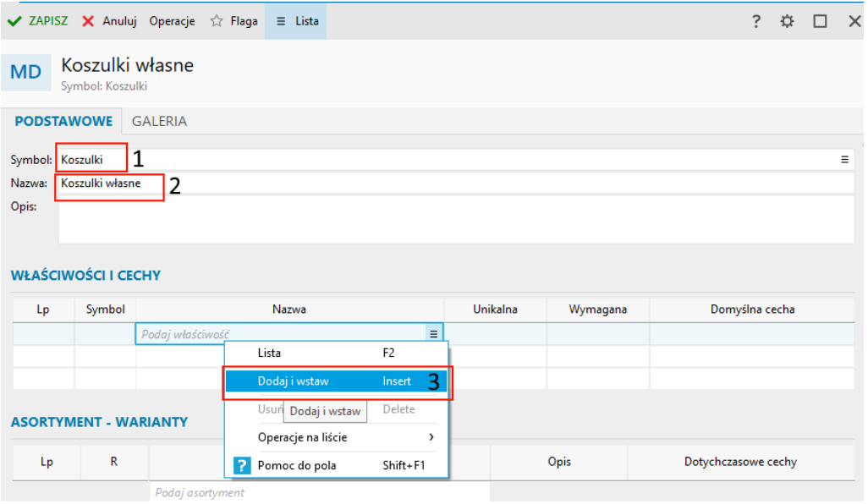Viewport: 868px width, 504px height.
Task: Click the Nazwa field with Koszulki własne
Action: [456, 184]
